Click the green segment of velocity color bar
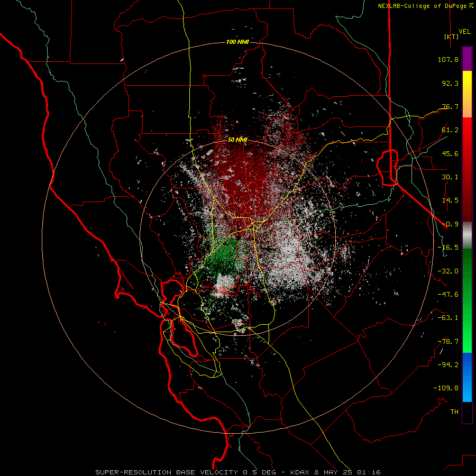 point(467,300)
